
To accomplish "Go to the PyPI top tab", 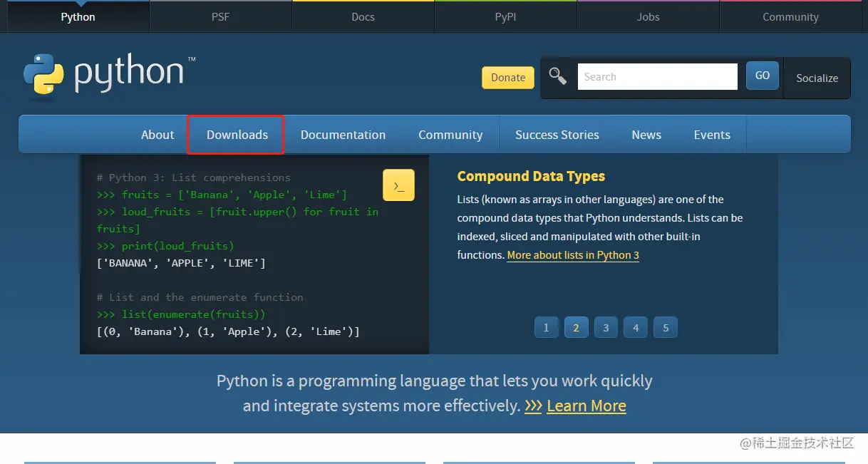I will 506,17.
